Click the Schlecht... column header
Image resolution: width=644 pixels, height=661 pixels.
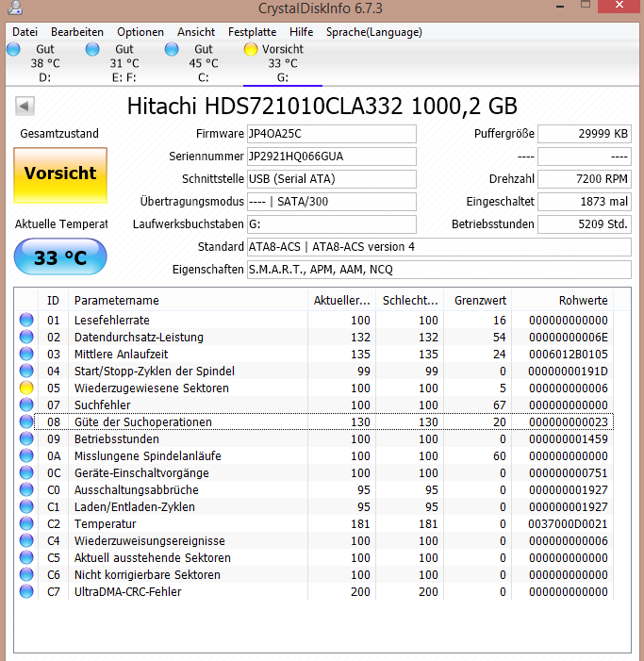click(409, 300)
